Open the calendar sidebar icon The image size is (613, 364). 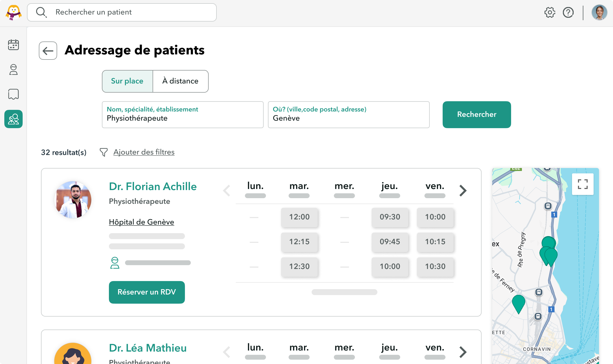coord(13,45)
